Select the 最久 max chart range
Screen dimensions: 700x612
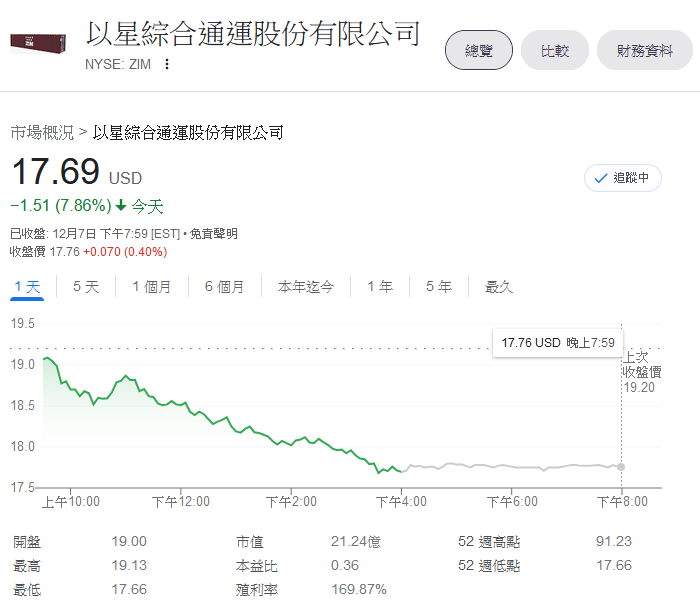(x=499, y=287)
